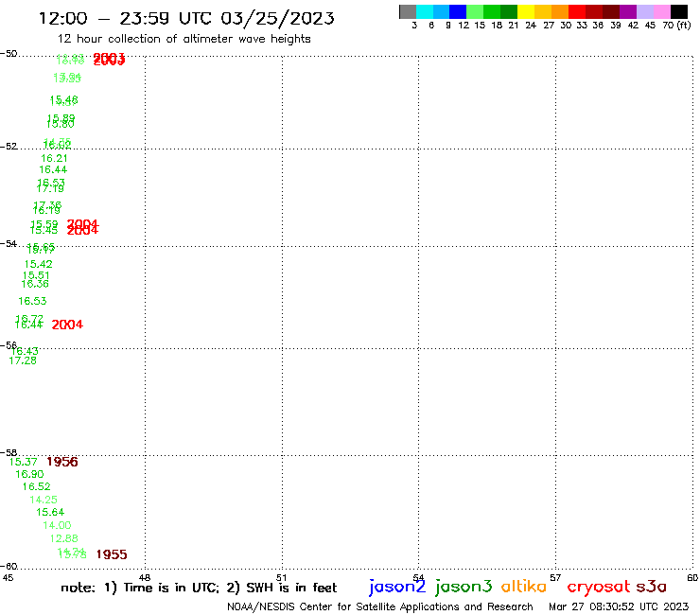Click the pink swatch in the color scale
The width and height of the screenshot is (700, 615).
tap(662, 11)
